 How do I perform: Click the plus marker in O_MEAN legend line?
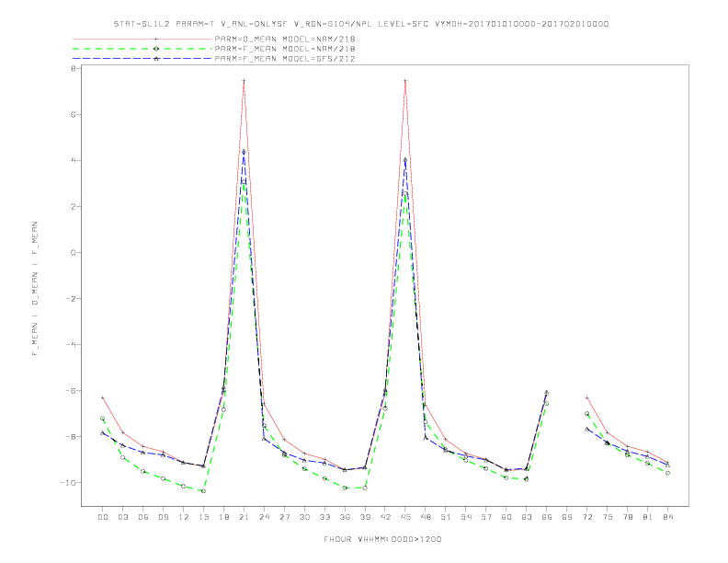(156, 39)
